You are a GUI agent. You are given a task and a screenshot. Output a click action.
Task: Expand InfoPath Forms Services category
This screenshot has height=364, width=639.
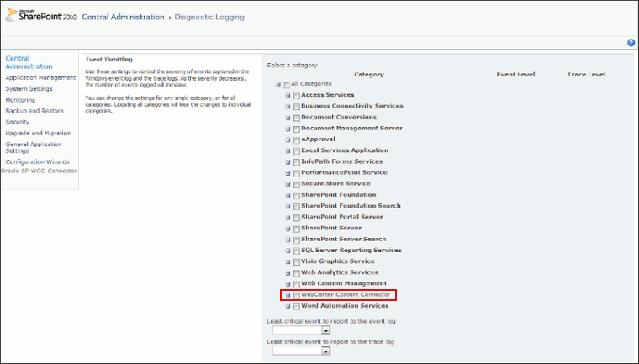point(288,162)
